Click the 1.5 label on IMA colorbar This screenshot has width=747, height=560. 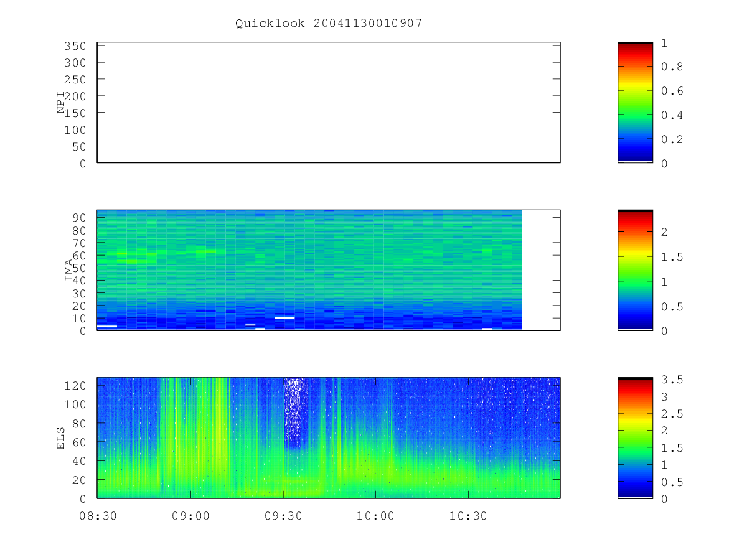point(671,257)
